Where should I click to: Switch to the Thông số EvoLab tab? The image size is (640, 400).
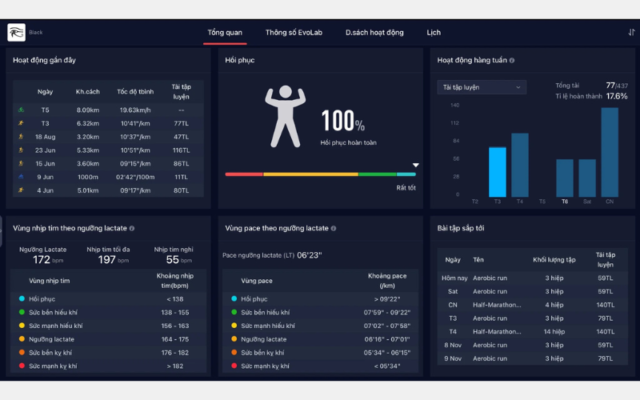[x=294, y=33]
